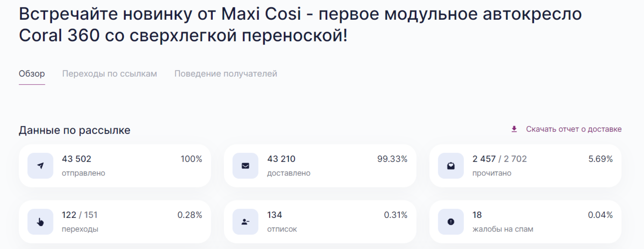Click the Данные по рассылке heading

(74, 130)
